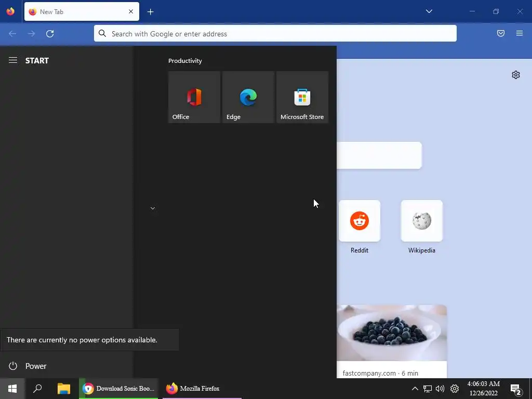Switch to Mozilla Firefox taskbar window
The image size is (532, 399).
point(202,389)
